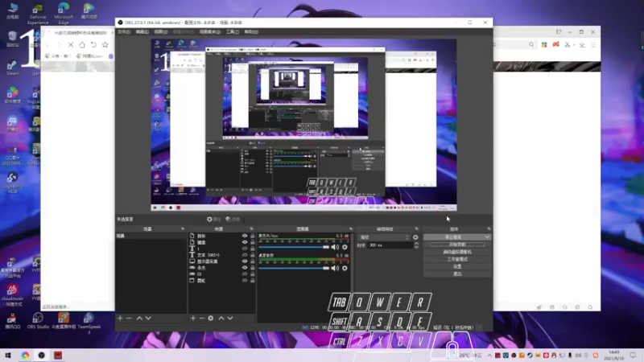The width and height of the screenshot is (644, 362).
Task: Remove selected source with minus icon
Action: pyautogui.click(x=202, y=318)
